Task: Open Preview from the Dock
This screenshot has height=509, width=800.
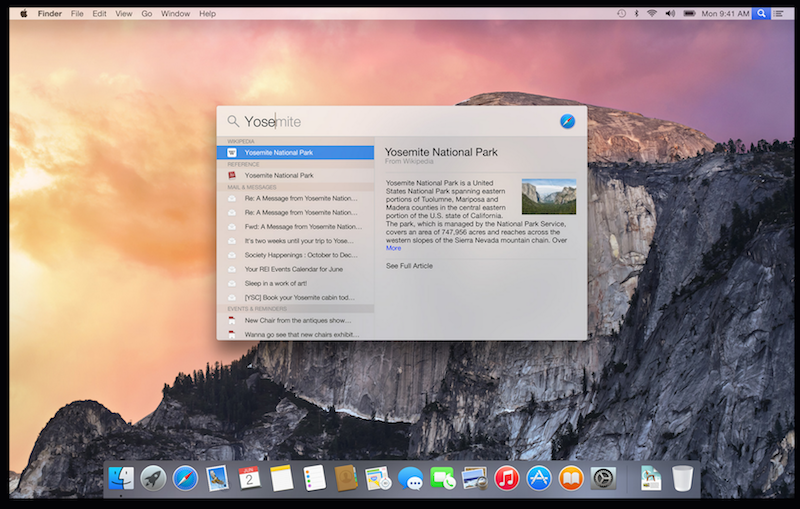Action: point(474,479)
